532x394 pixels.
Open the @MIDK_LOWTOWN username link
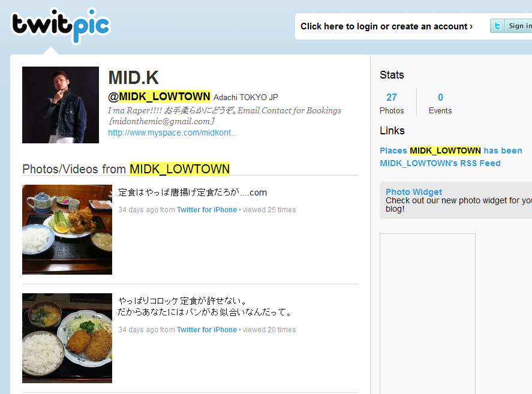click(159, 97)
